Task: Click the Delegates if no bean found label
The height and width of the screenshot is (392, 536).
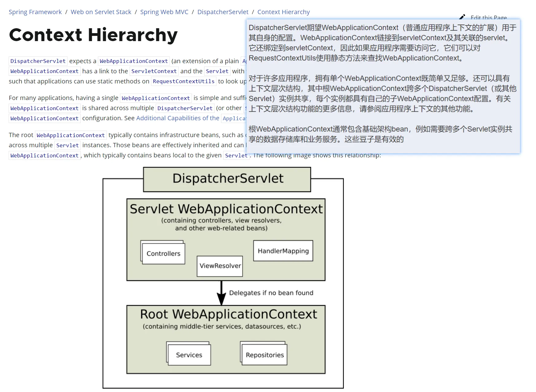Action: [x=271, y=293]
